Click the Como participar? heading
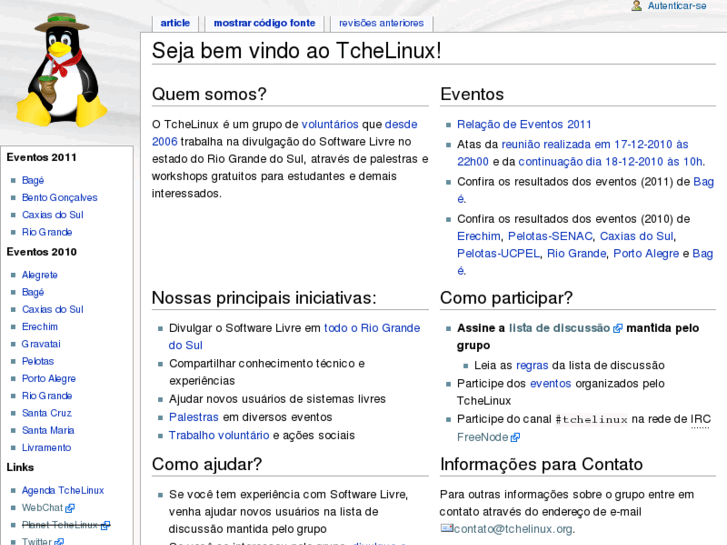727x545 pixels. point(506,298)
